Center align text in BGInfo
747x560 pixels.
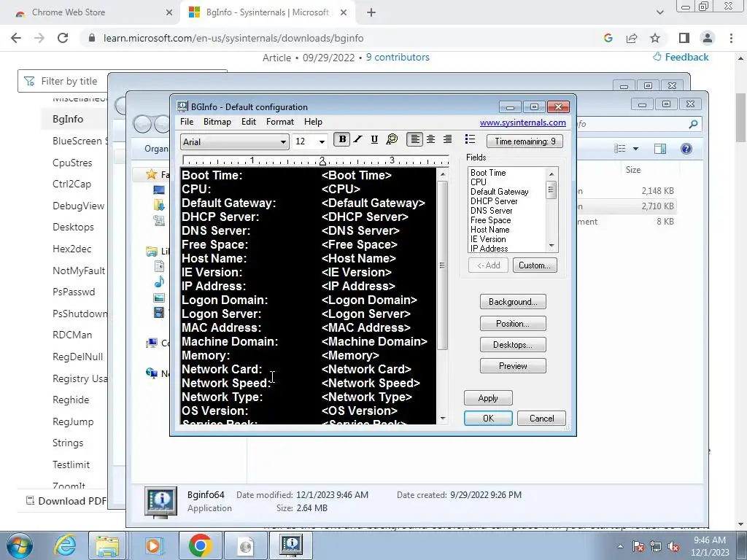click(430, 139)
